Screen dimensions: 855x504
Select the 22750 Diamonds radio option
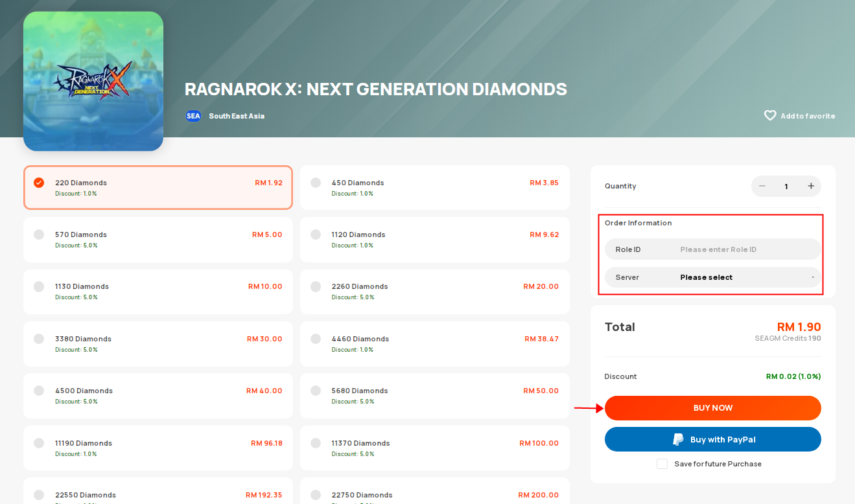(x=316, y=495)
